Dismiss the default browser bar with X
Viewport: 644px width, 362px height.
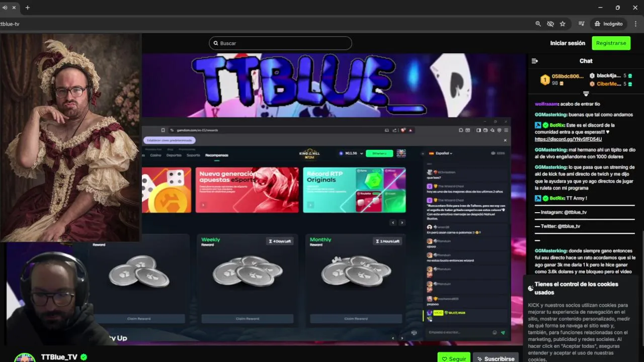click(505, 140)
